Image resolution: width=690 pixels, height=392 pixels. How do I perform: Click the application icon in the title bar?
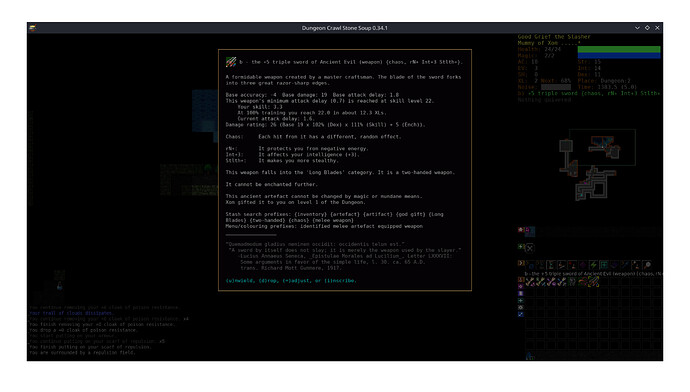32,28
